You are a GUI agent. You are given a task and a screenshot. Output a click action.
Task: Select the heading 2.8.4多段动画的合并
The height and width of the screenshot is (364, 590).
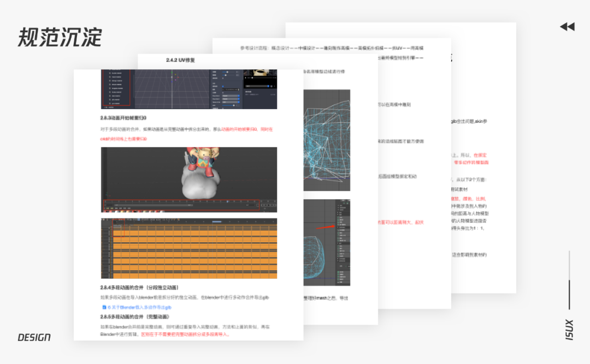(x=139, y=288)
